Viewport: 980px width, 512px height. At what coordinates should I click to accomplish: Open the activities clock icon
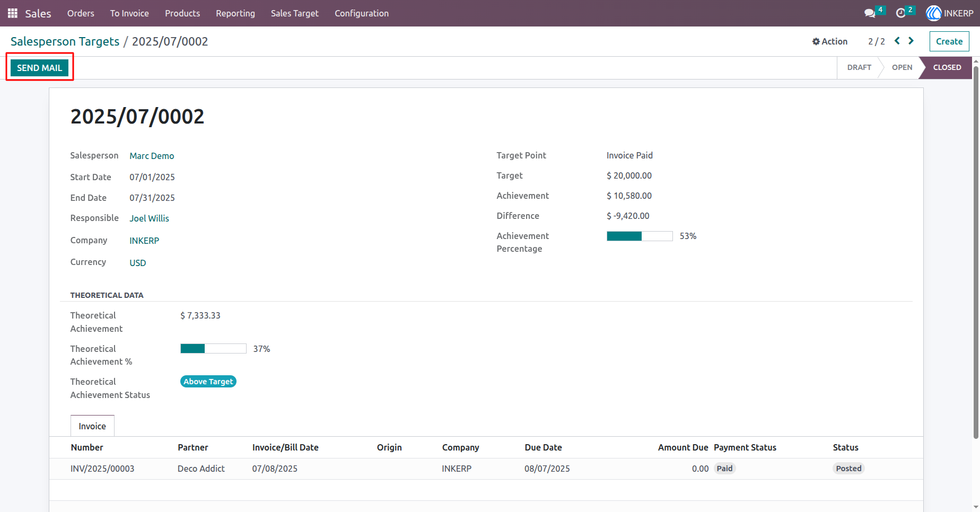pyautogui.click(x=900, y=13)
